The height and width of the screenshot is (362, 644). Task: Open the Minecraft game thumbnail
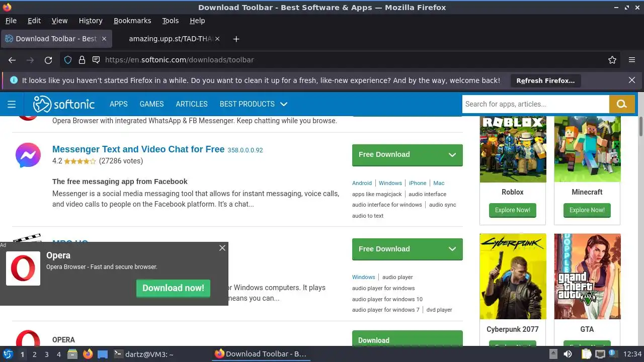(x=587, y=149)
